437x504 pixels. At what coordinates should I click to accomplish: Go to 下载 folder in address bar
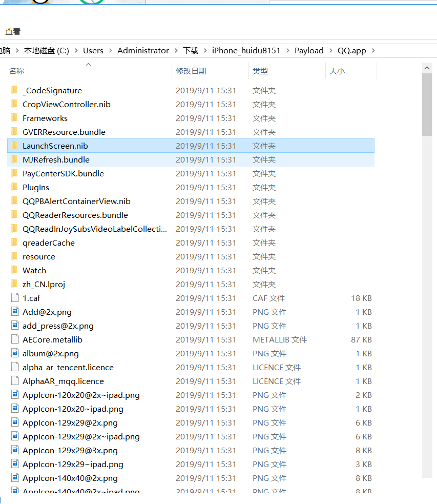point(191,50)
